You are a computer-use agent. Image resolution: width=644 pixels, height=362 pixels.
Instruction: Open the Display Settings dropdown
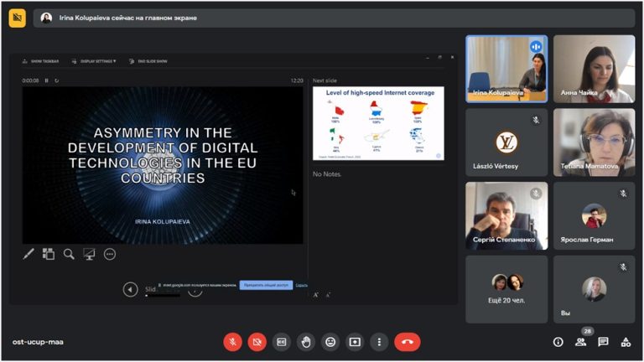click(x=94, y=61)
